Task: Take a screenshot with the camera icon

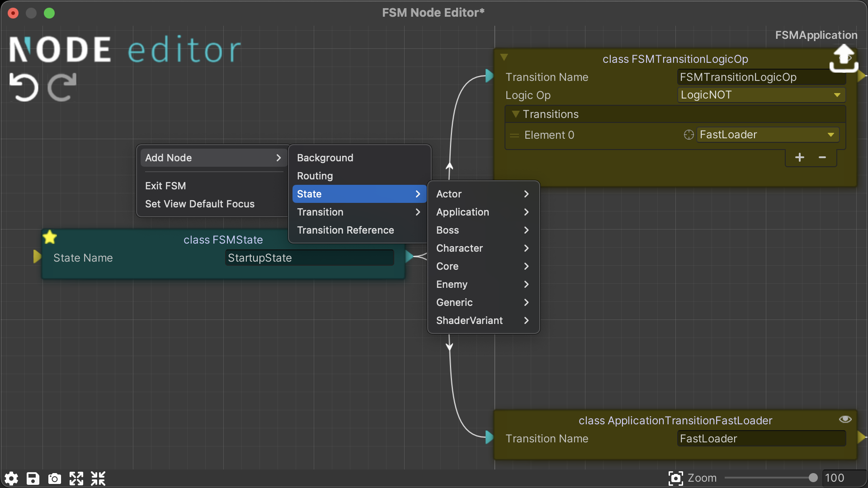Action: pos(54,478)
